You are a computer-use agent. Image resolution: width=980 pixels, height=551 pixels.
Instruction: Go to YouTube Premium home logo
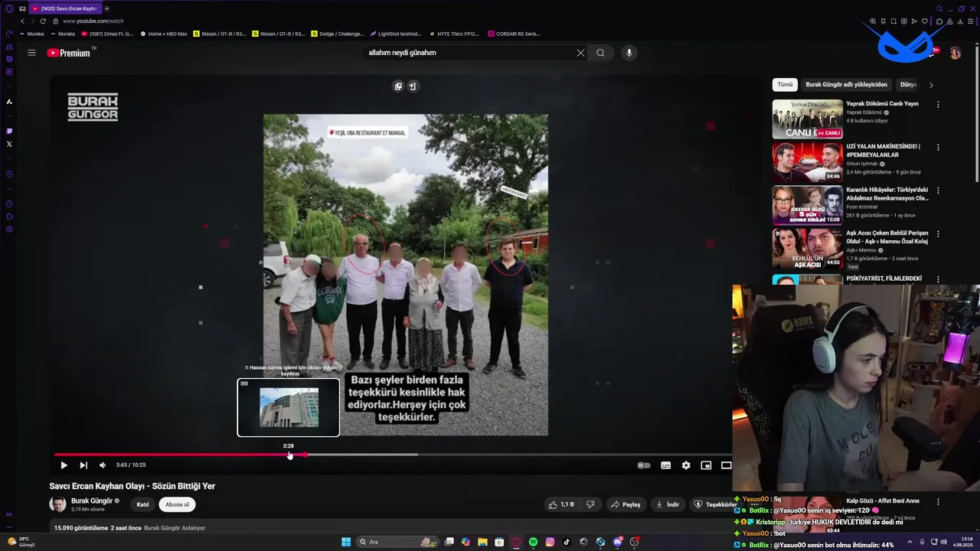point(69,53)
